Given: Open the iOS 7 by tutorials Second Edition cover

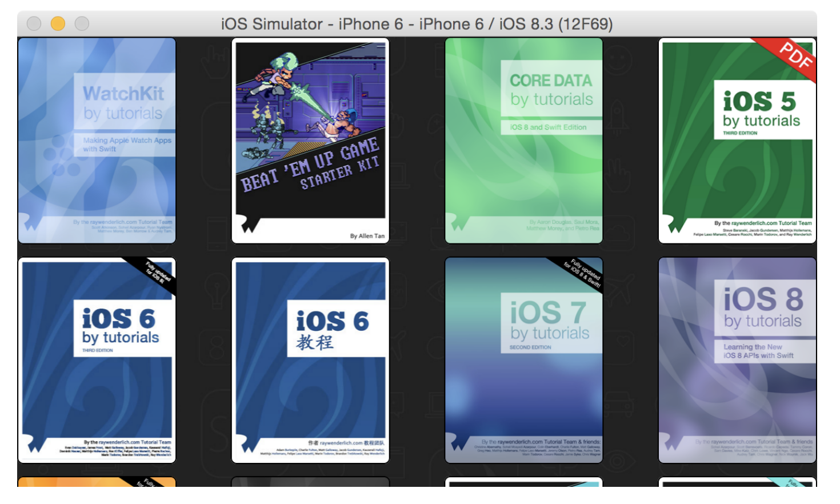Looking at the screenshot, I should [x=524, y=360].
